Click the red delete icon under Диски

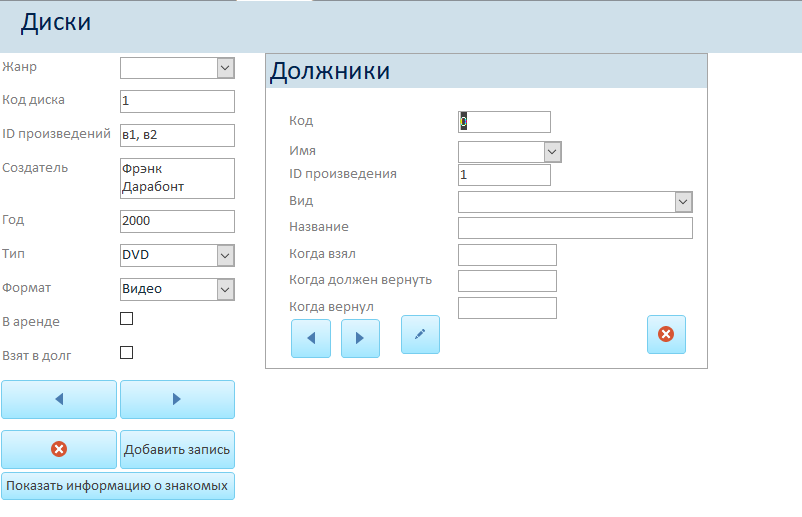[x=59, y=449]
